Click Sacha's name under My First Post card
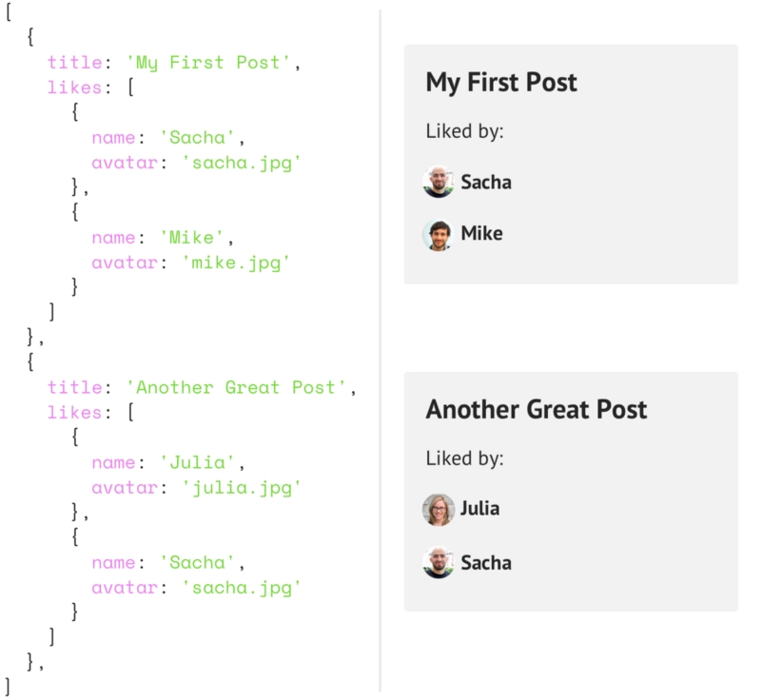This screenshot has height=700, width=761. (486, 182)
